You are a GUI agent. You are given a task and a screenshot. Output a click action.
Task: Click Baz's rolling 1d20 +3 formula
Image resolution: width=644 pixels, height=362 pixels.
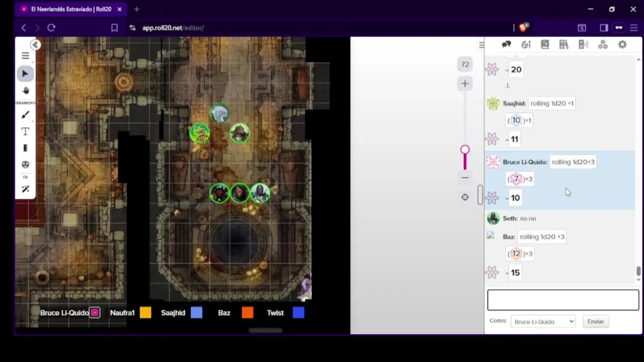[x=542, y=236]
